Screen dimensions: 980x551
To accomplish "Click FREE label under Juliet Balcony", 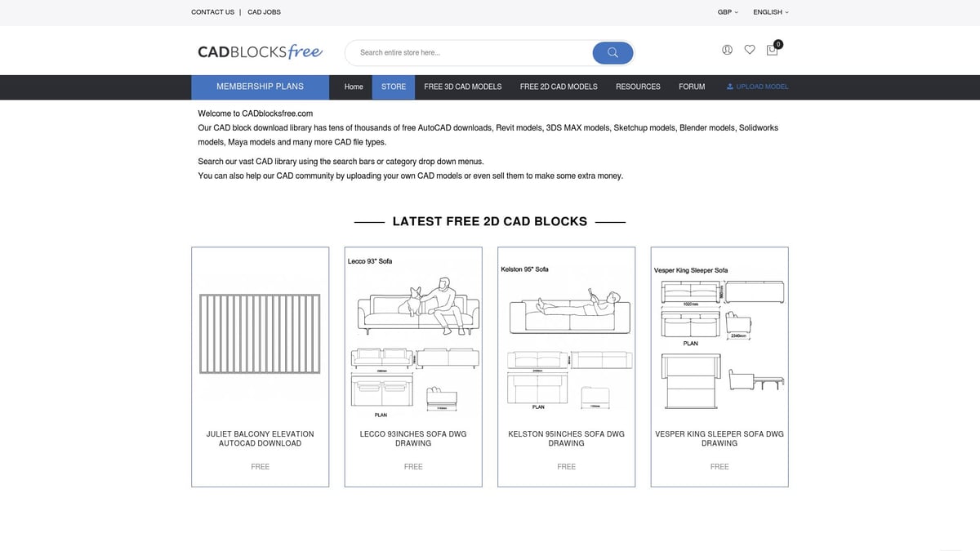I will pyautogui.click(x=260, y=467).
